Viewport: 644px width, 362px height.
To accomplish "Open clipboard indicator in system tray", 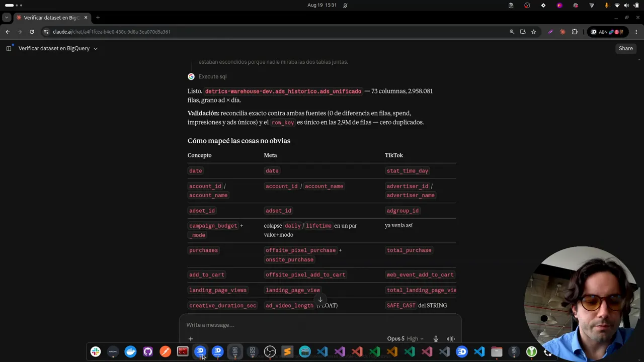I will click(511, 5).
